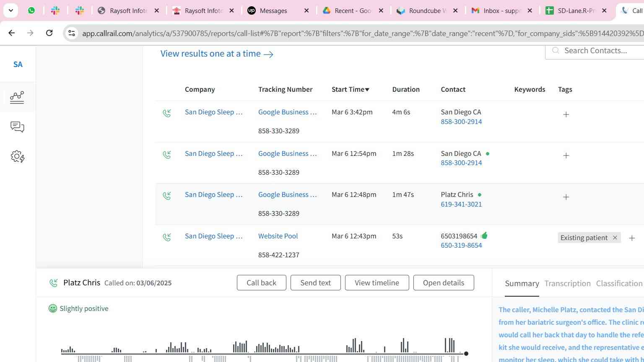This screenshot has width=644, height=362.
Task: Close the Gmail Inbox tab
Action: point(530,10)
